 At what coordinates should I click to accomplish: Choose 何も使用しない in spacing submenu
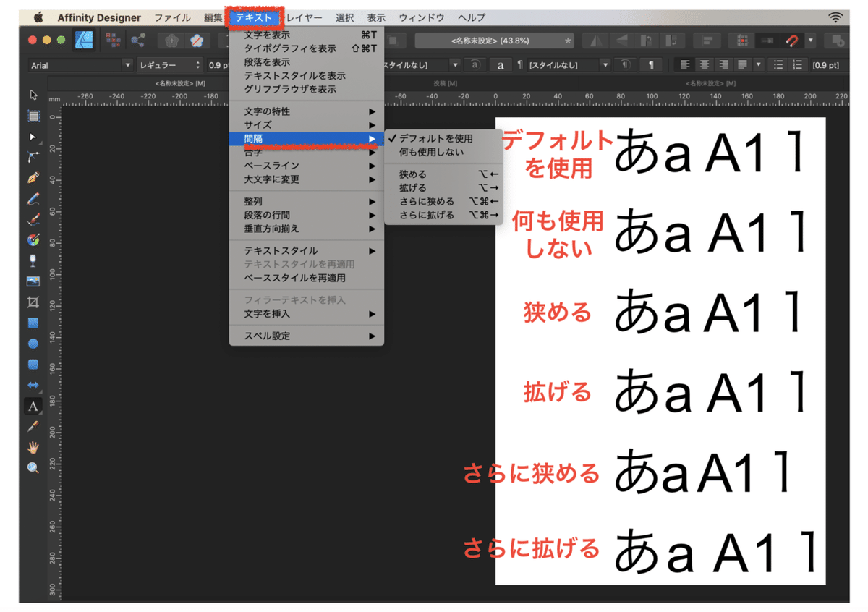click(x=443, y=152)
